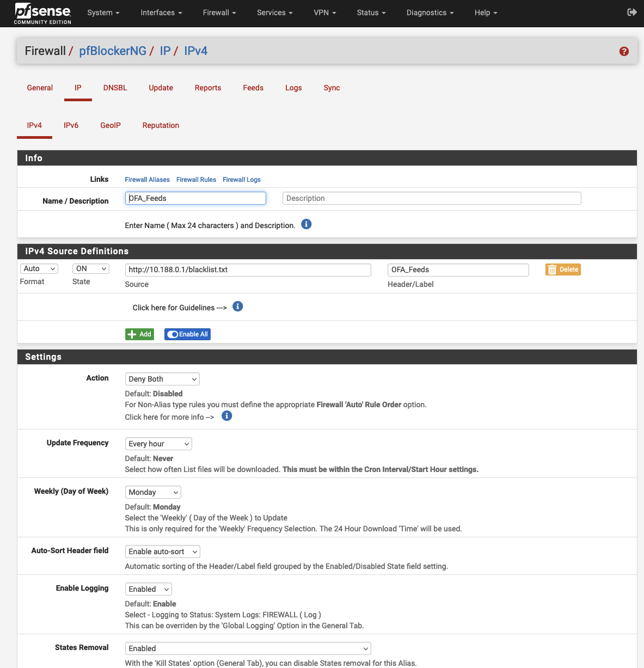Open the Action Deny Both dropdown
The image size is (644, 668).
click(x=162, y=379)
